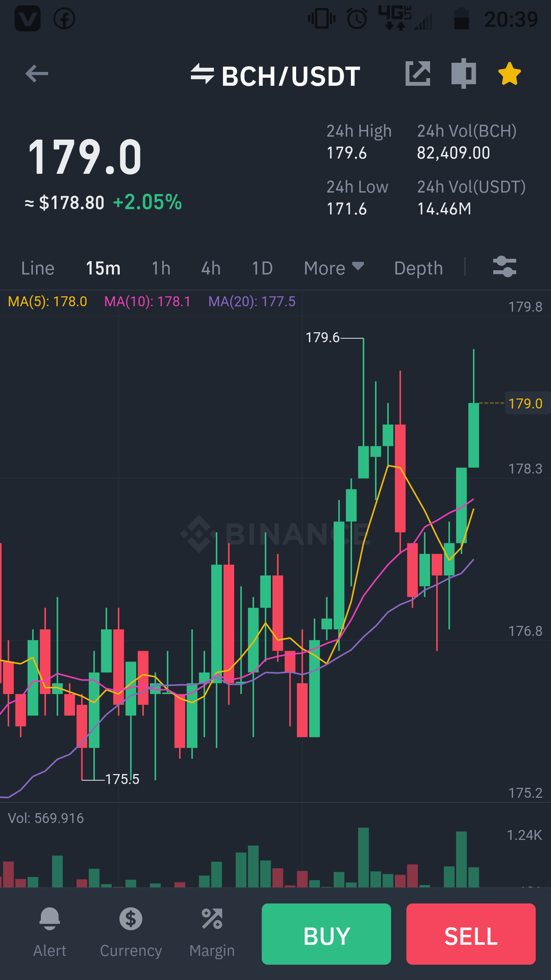Open the Depth chart tab

click(419, 268)
